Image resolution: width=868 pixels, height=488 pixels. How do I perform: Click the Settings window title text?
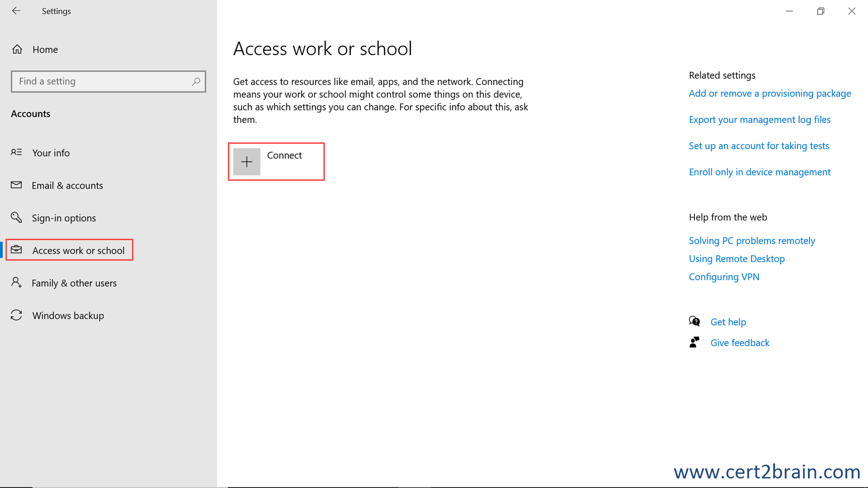tap(56, 11)
